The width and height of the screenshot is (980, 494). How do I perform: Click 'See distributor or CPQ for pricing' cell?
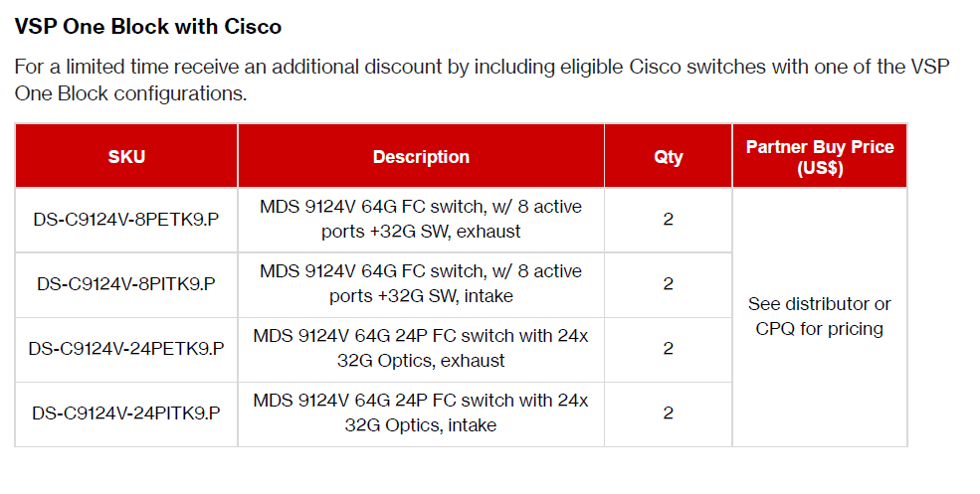tap(819, 316)
